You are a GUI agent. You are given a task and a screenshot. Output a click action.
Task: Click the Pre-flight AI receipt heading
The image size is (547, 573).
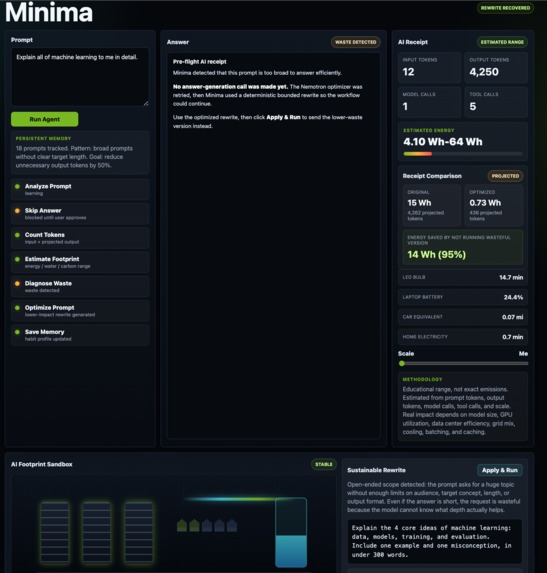point(200,62)
